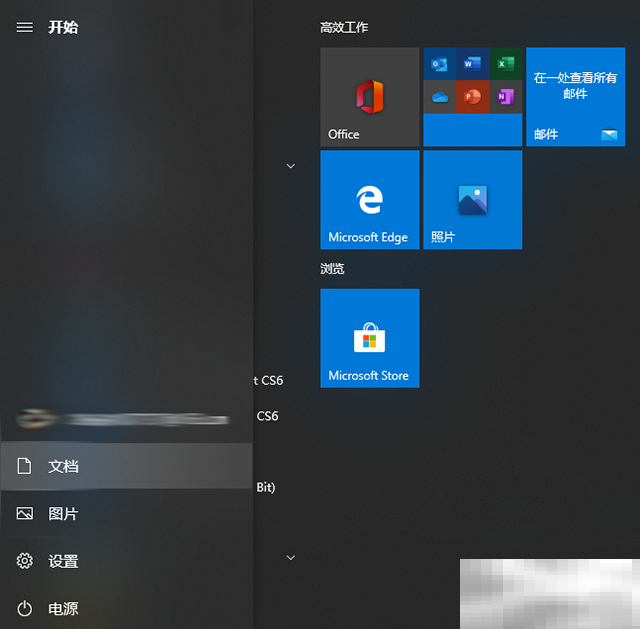Screen dimensions: 640x629
Task: Open OneDrive from the Office apps tile
Action: [x=440, y=97]
